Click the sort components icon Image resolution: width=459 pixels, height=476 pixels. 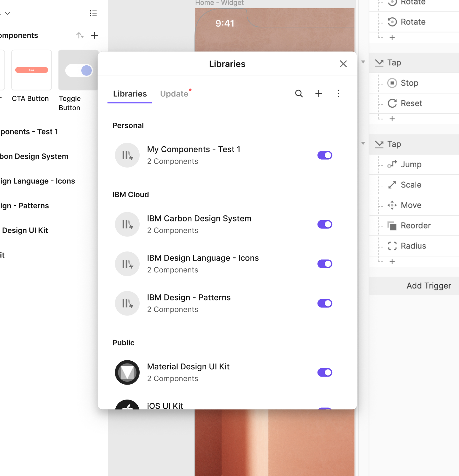(80, 35)
